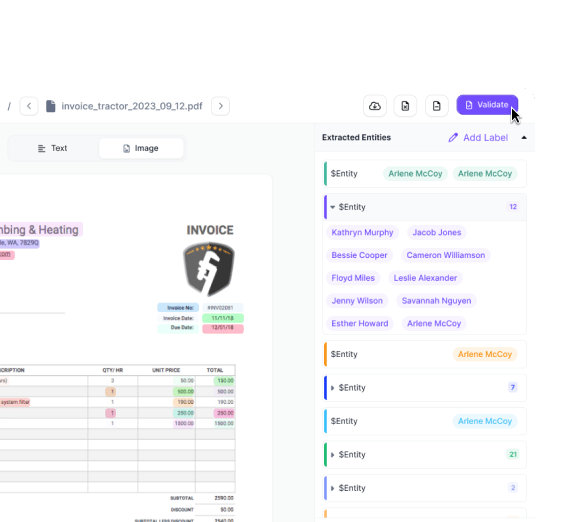Select the Jacob Jones entity tag

[x=437, y=232]
